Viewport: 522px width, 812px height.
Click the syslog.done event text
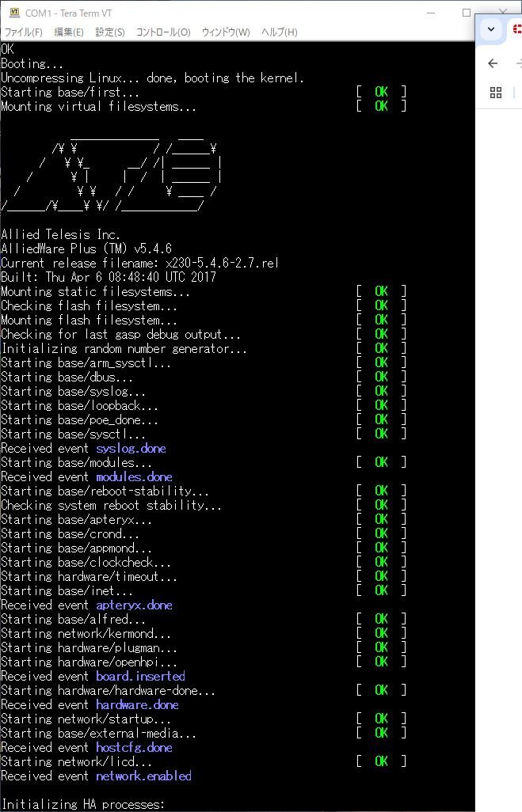point(131,449)
